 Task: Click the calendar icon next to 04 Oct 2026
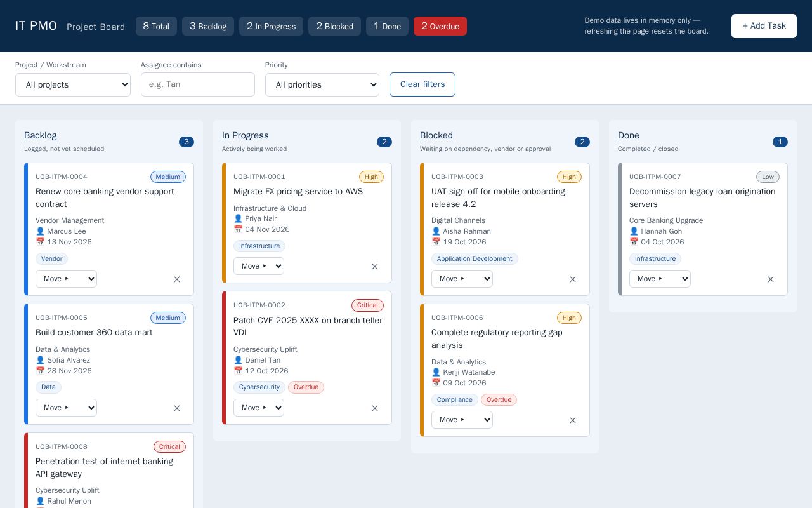634,242
